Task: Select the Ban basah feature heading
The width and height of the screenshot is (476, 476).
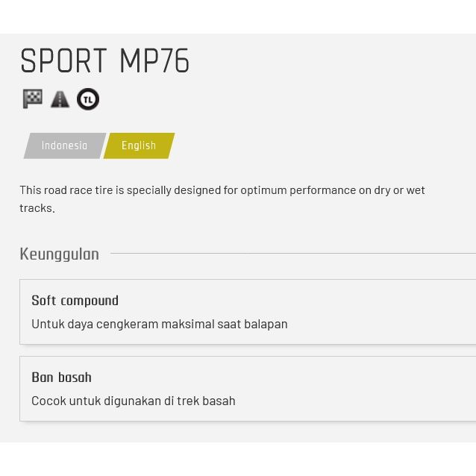Action: pos(61,377)
